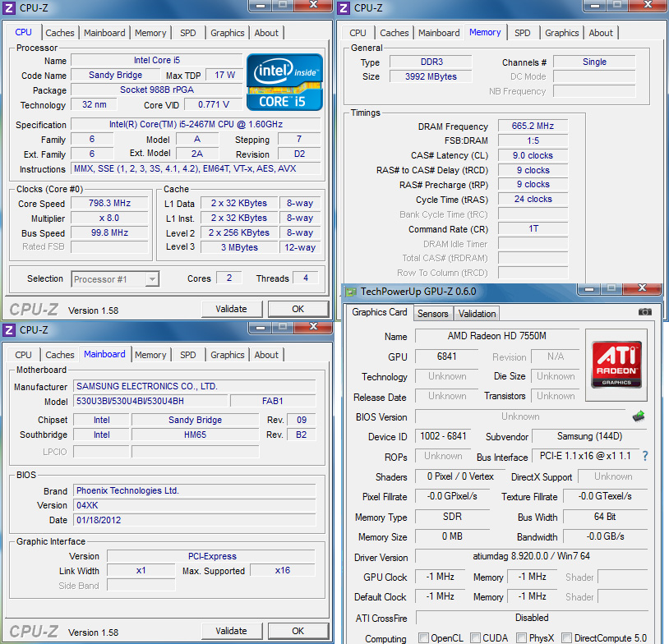Check the DirectCompute 5.0 option
This screenshot has height=644, width=669.
coord(566,637)
